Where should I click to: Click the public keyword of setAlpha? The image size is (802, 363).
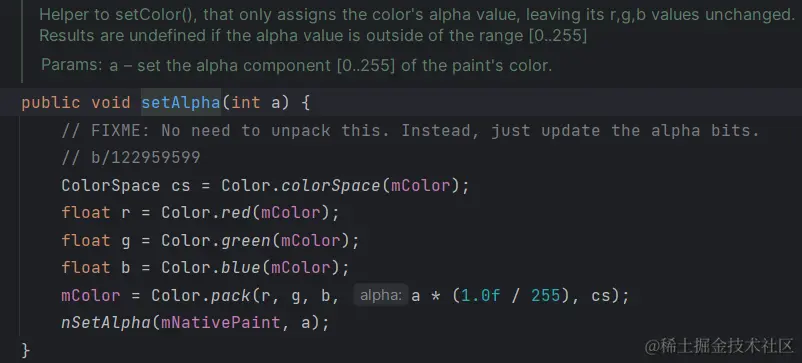tap(51, 103)
